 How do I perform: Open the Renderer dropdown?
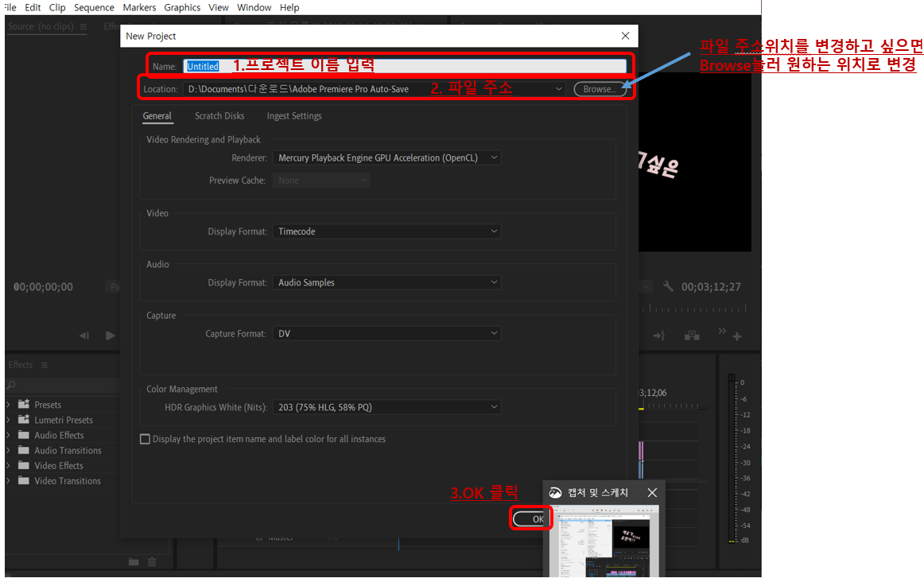386,158
